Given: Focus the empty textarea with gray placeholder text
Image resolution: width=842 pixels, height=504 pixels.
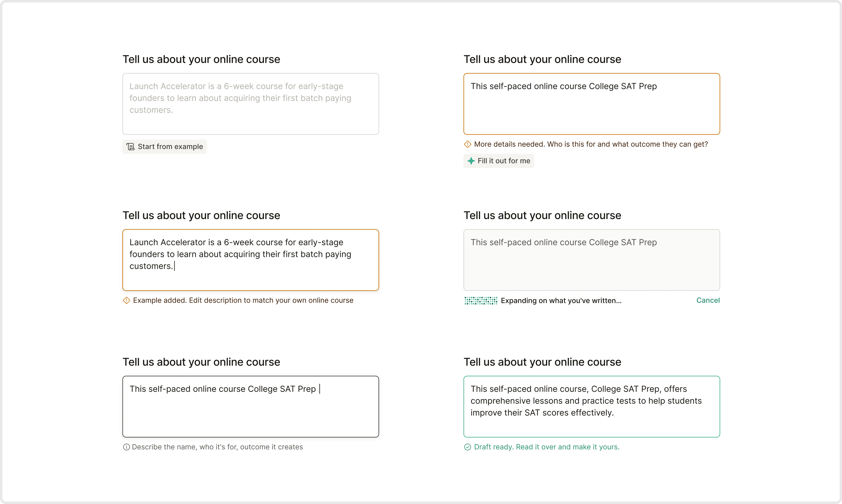Looking at the screenshot, I should click(251, 104).
